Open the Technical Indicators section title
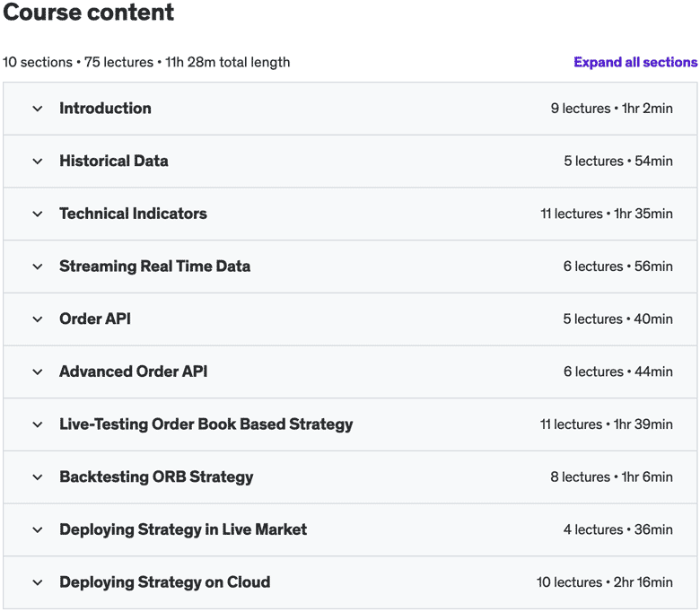This screenshot has width=700, height=612. pyautogui.click(x=133, y=214)
